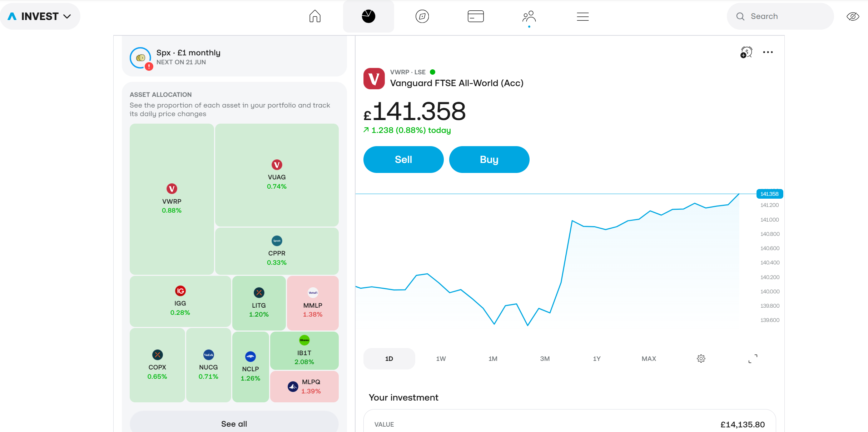Click the IB1T iShares logo icon
Image resolution: width=868 pixels, height=432 pixels.
click(x=304, y=340)
